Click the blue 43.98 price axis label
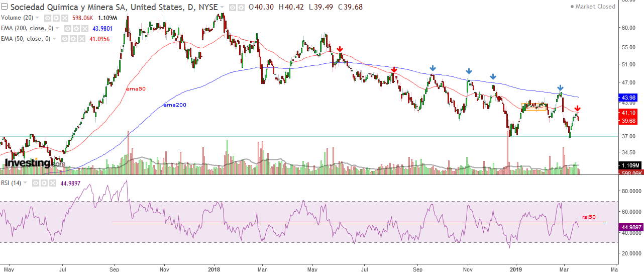Screen dimensions: 644x272 629,97
